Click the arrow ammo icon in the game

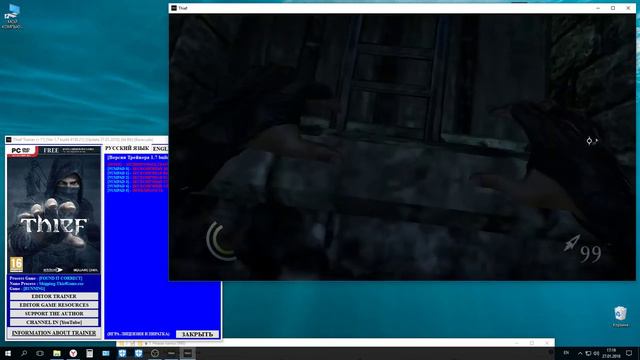[571, 243]
